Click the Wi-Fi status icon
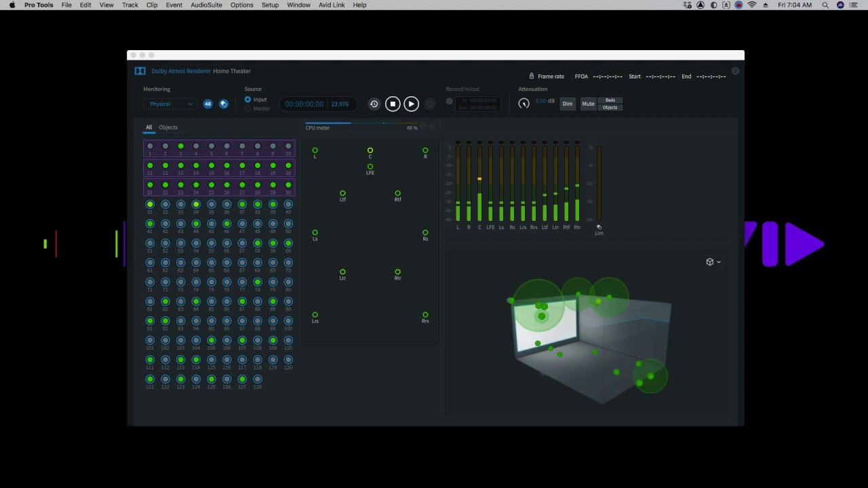The image size is (868, 488). tap(751, 5)
